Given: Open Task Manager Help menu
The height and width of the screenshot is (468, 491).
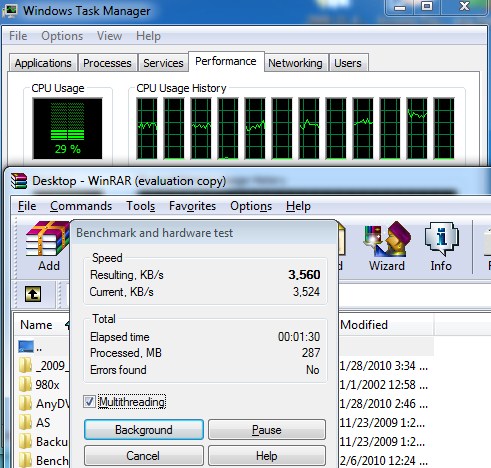Looking at the screenshot, I should point(148,36).
